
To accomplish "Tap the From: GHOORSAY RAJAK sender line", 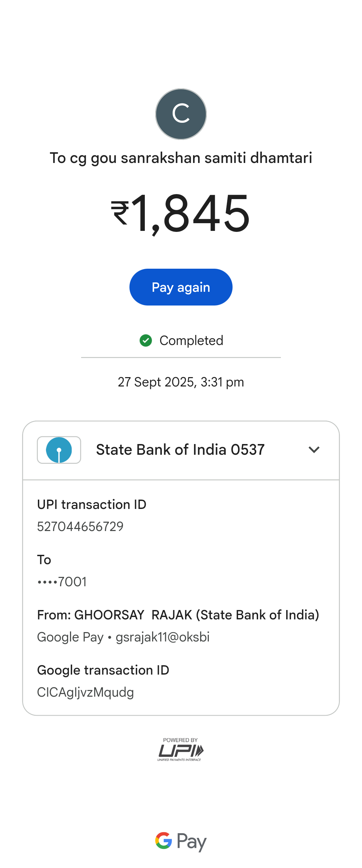I will (x=178, y=615).
